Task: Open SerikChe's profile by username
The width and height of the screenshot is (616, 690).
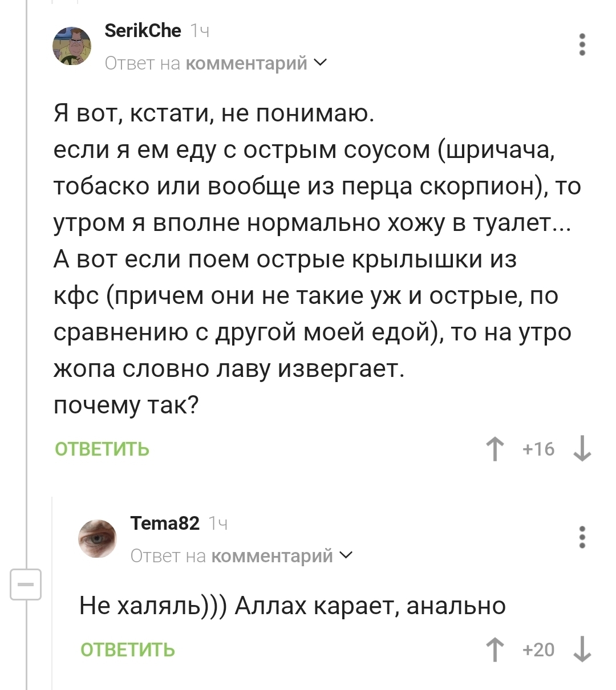Action: click(143, 30)
